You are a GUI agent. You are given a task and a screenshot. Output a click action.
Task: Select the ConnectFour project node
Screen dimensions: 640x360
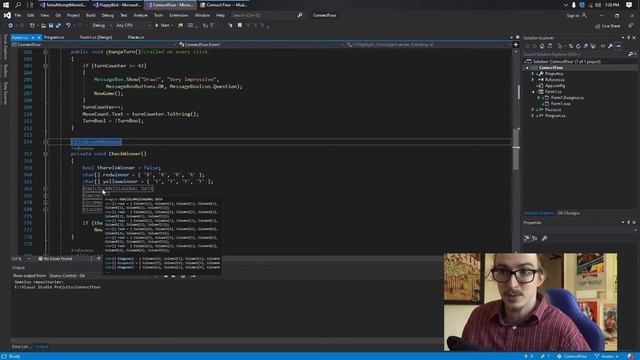click(x=551, y=67)
